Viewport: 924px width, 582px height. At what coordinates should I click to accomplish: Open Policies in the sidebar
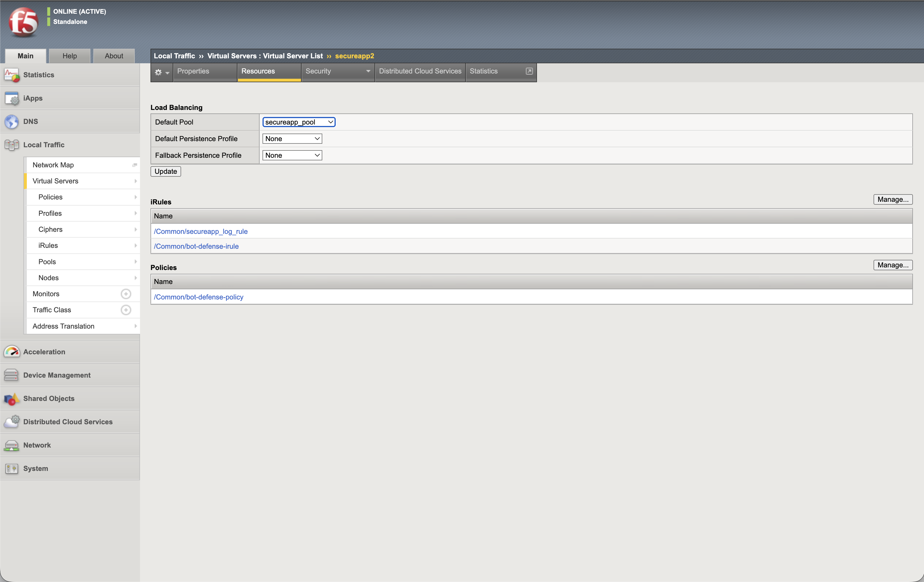coord(50,197)
